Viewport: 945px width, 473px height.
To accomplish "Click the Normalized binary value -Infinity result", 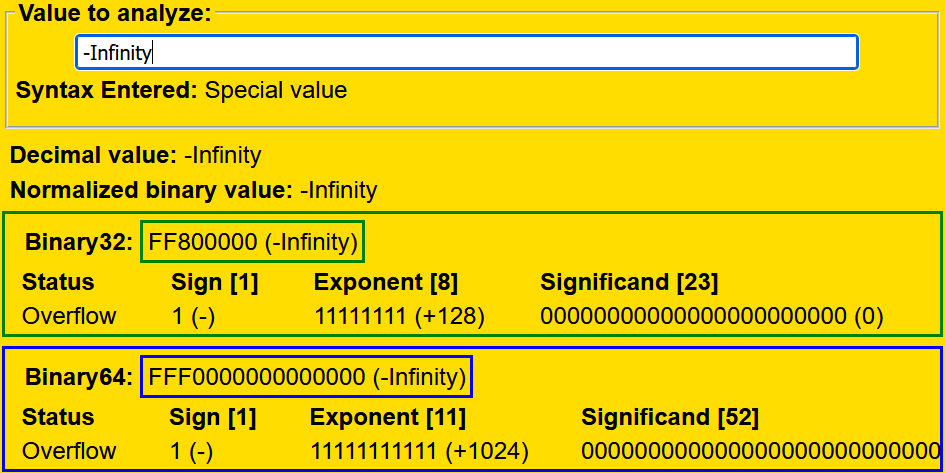I will click(x=338, y=190).
